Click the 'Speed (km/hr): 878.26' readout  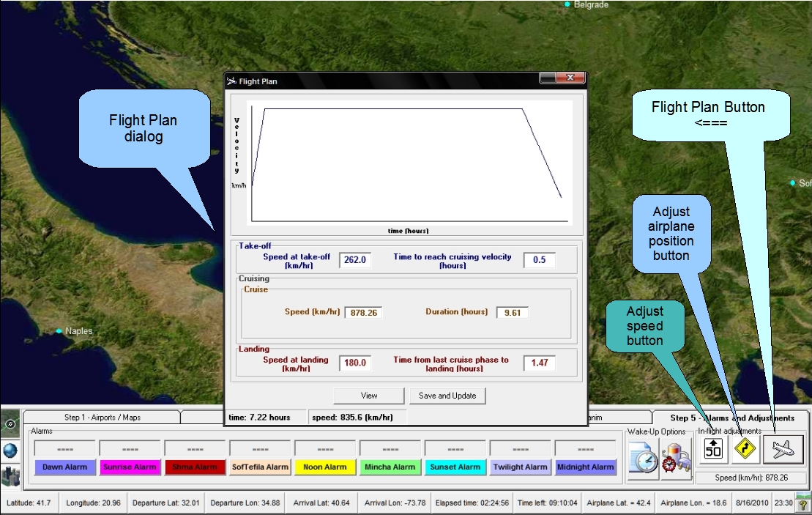click(x=751, y=478)
